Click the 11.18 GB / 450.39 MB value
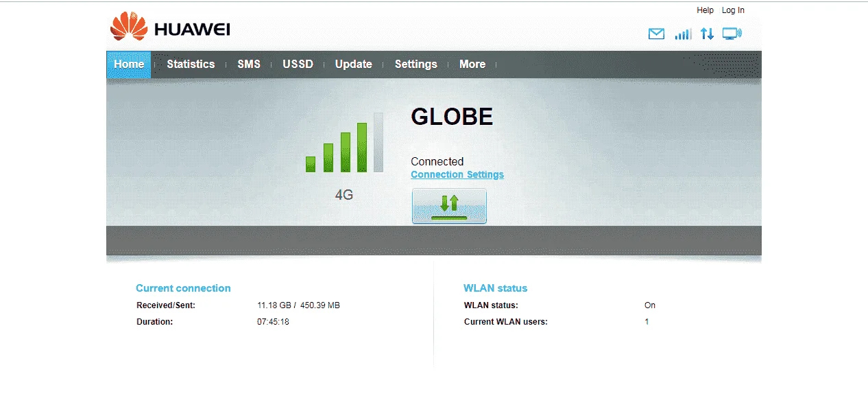Viewport: 868px width, 407px height. pos(298,305)
